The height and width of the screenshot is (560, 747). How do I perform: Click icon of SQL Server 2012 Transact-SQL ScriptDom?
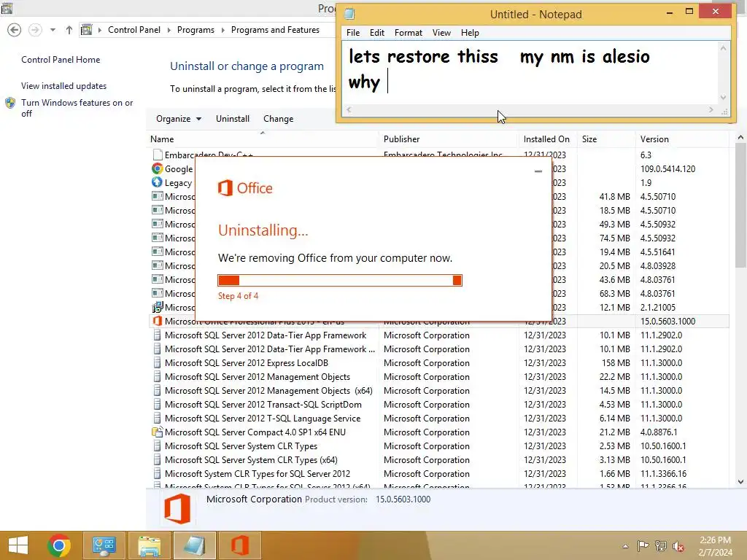pos(158,404)
